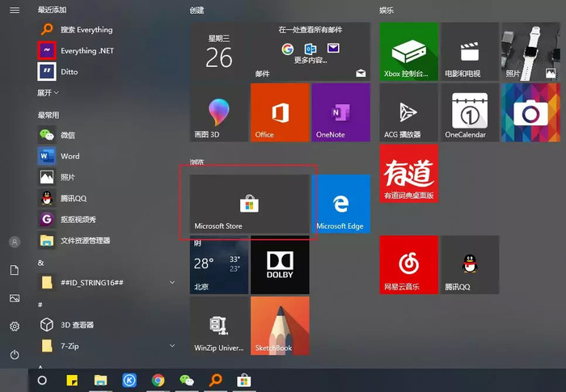Launch 网易云音乐 red tile
The height and width of the screenshot is (392, 566).
[x=409, y=264]
